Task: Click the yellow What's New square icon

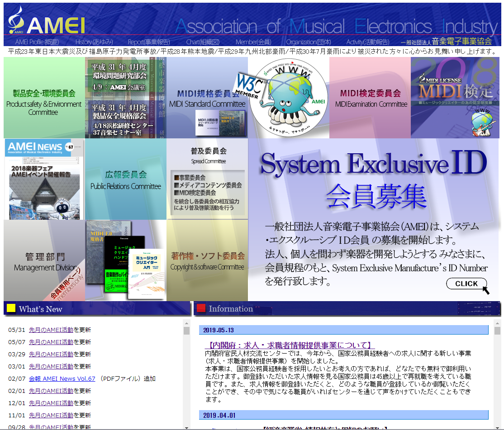Action: pyautogui.click(x=11, y=308)
